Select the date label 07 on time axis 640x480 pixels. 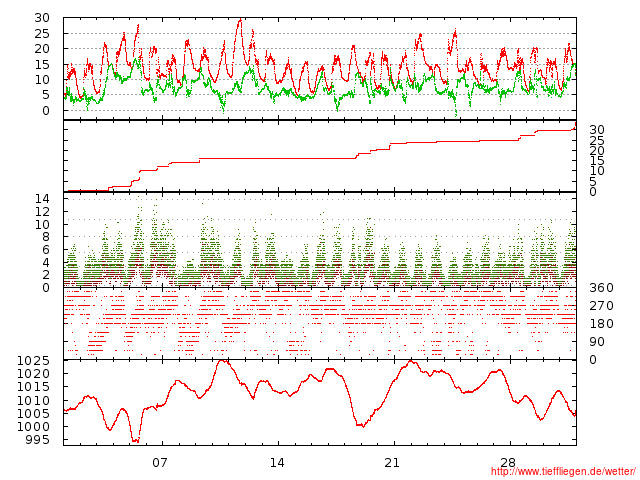point(160,463)
